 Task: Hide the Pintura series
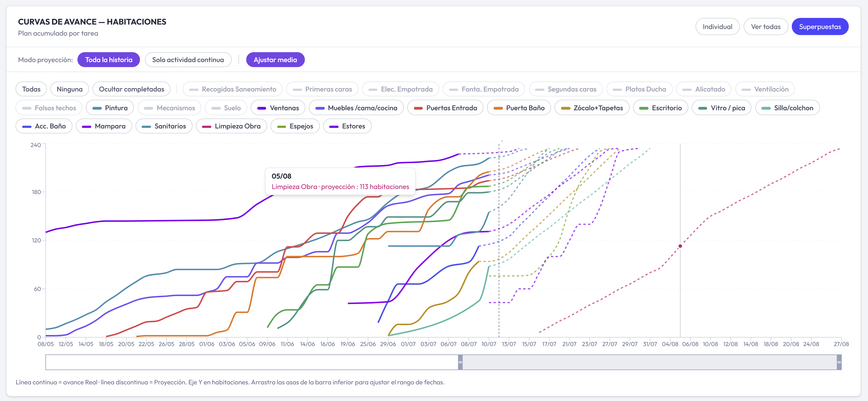pyautogui.click(x=110, y=108)
